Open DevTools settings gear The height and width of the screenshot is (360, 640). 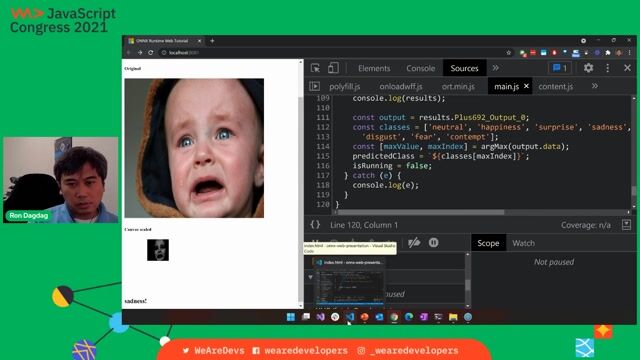point(588,68)
